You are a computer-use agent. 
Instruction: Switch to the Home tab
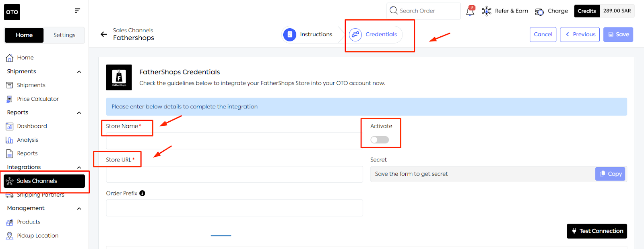(24, 35)
